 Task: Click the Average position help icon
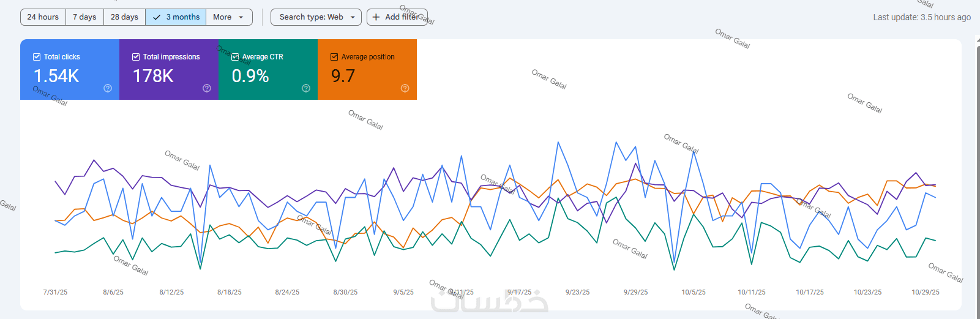pyautogui.click(x=405, y=88)
